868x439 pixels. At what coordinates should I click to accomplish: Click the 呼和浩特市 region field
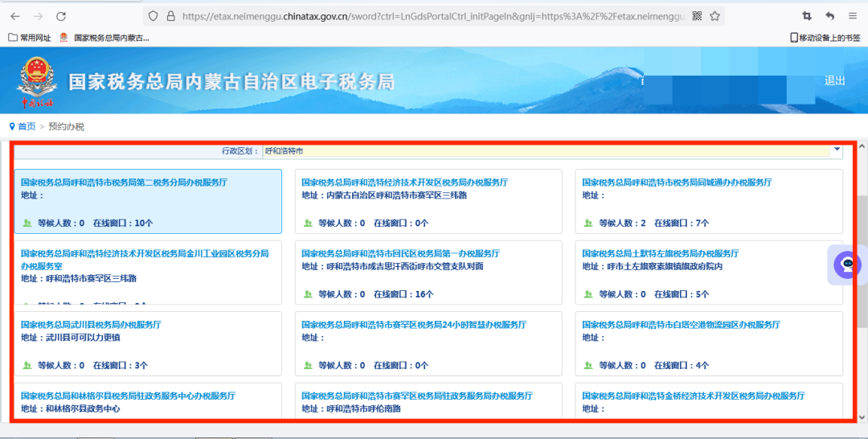tap(547, 150)
